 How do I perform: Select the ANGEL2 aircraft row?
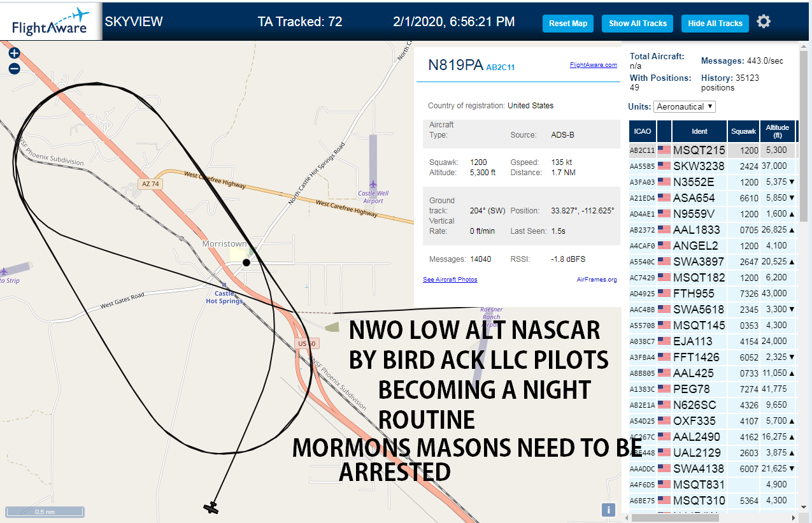(x=713, y=246)
